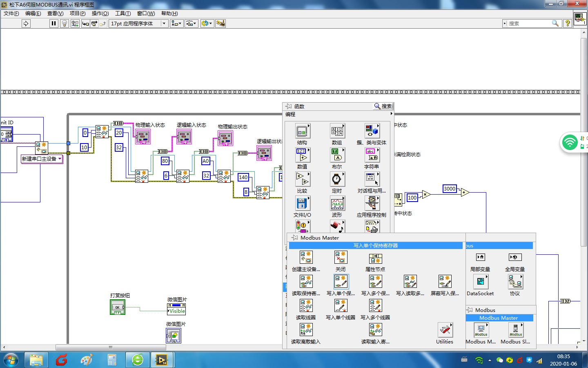Open the Align Objects dropdown
The height and width of the screenshot is (368, 588).
coord(176,24)
